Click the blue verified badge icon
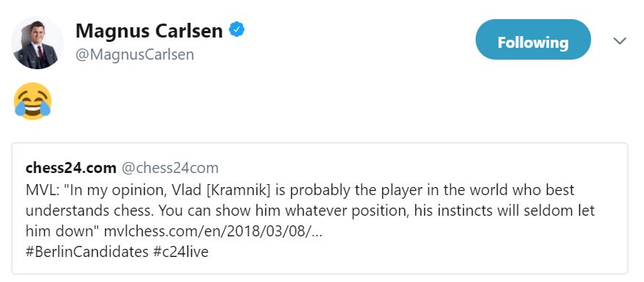The image size is (644, 282). point(237,29)
